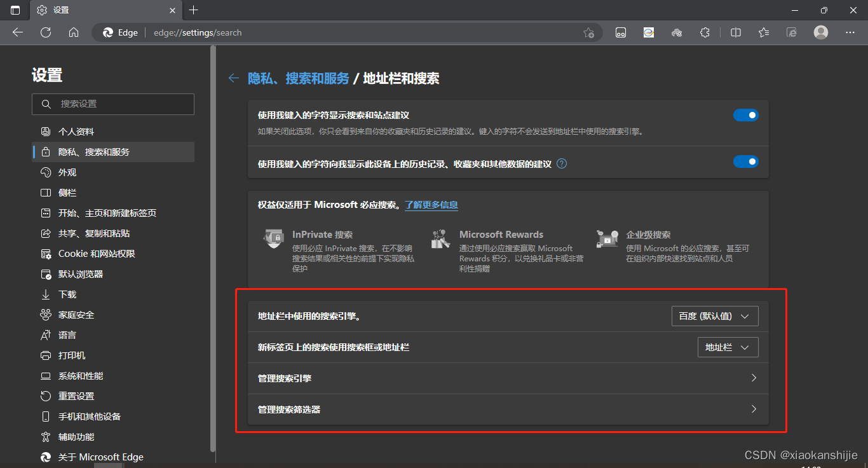868x468 pixels.
Task: Open 关于 Microsoft Edge page
Action: (113, 457)
